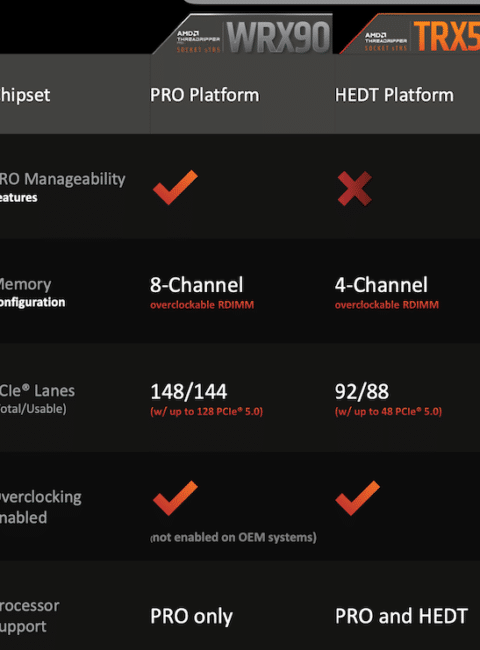
Task: Select the 'PRO only' processor value
Action: 192,616
